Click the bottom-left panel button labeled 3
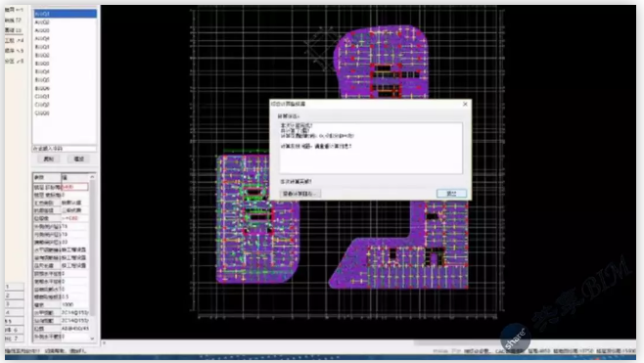This screenshot has height=363, width=644. tap(14, 303)
